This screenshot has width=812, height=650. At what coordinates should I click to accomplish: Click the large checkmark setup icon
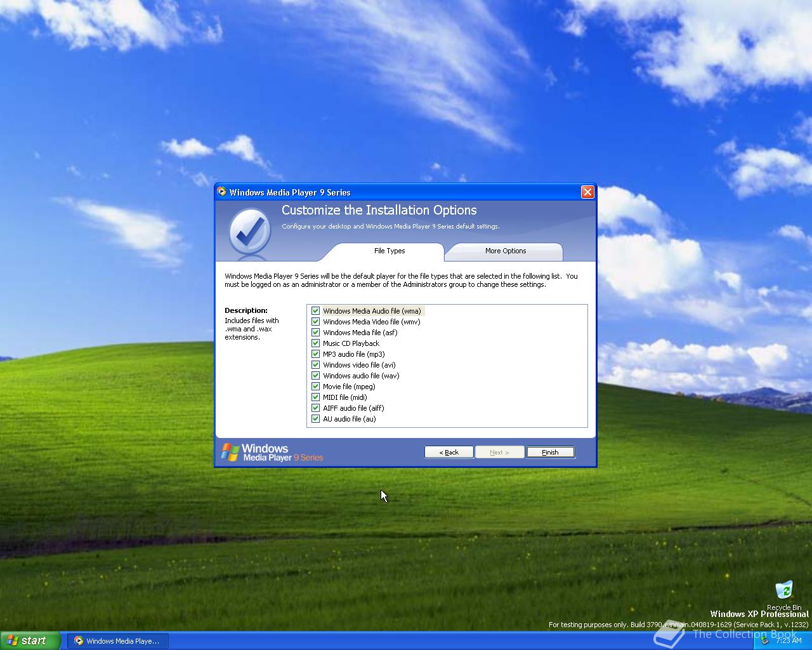pos(249,232)
